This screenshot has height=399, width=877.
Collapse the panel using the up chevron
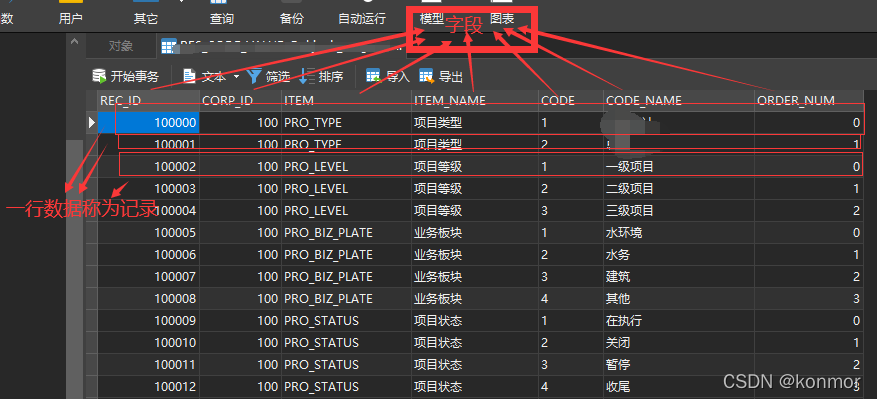[73, 41]
